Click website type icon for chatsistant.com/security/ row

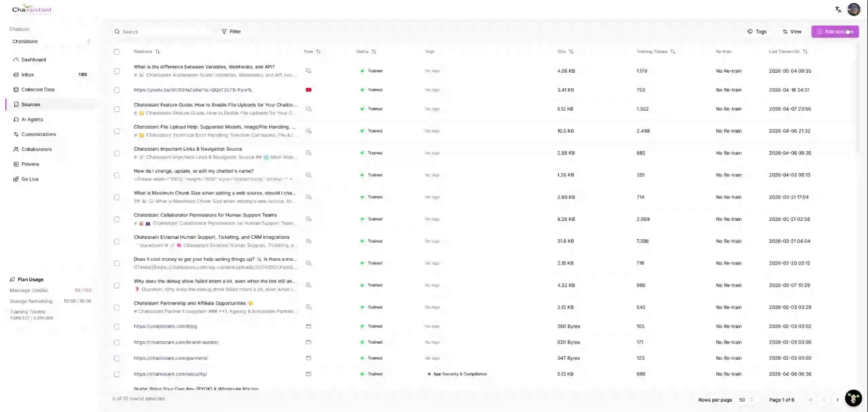pyautogui.click(x=308, y=374)
